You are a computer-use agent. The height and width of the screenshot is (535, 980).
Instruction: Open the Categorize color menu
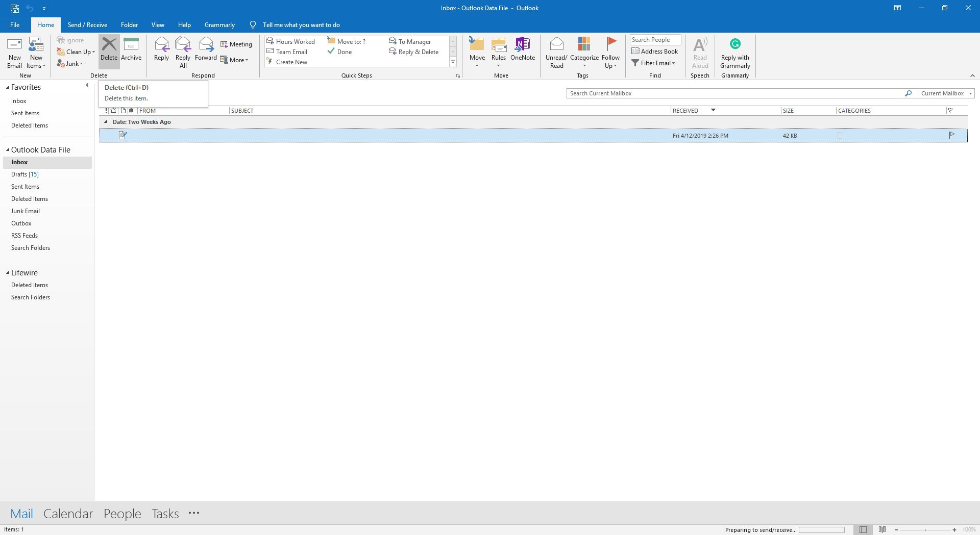click(x=584, y=53)
